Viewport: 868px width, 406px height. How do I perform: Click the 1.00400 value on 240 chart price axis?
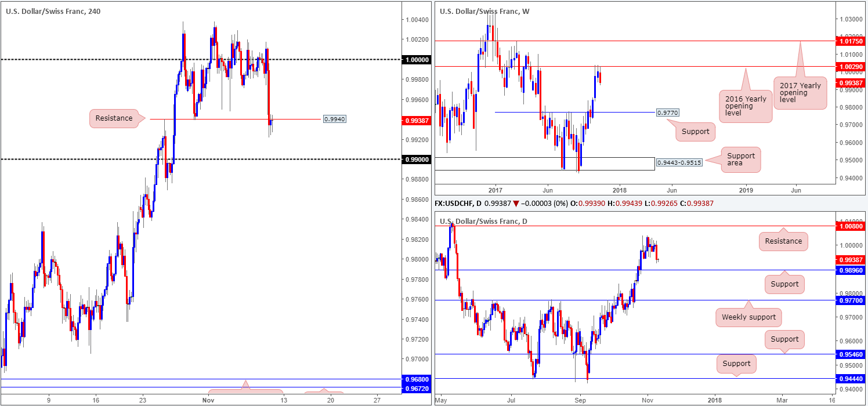pyautogui.click(x=416, y=20)
